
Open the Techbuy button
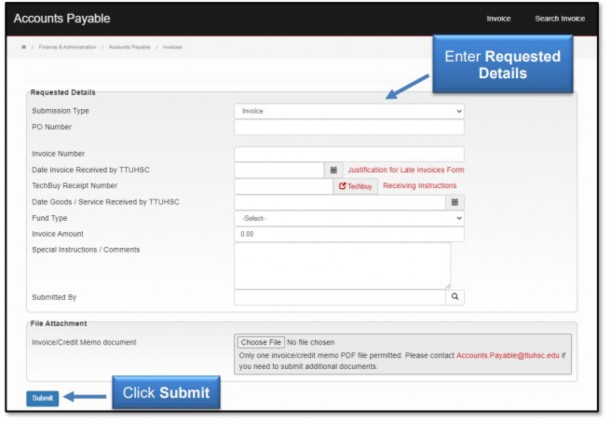355,186
